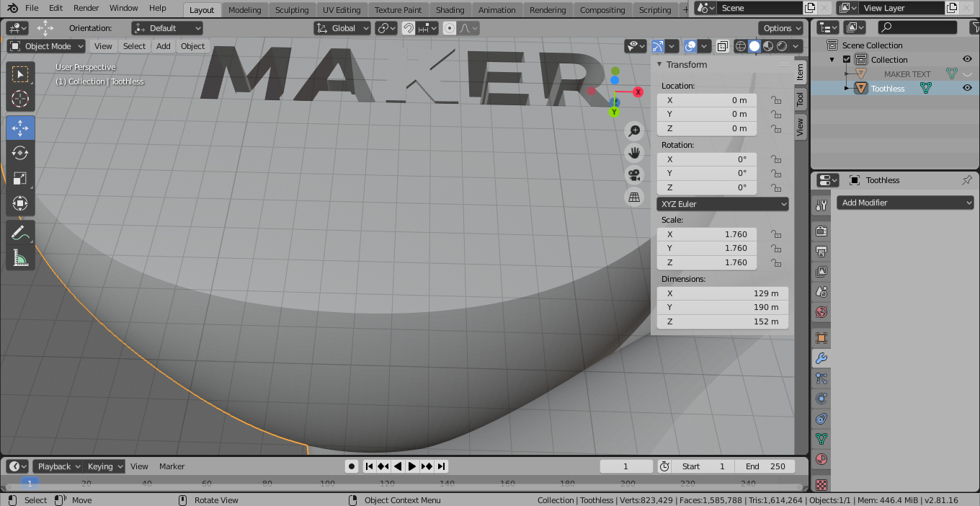
Task: Toggle auto keying record button
Action: (352, 466)
